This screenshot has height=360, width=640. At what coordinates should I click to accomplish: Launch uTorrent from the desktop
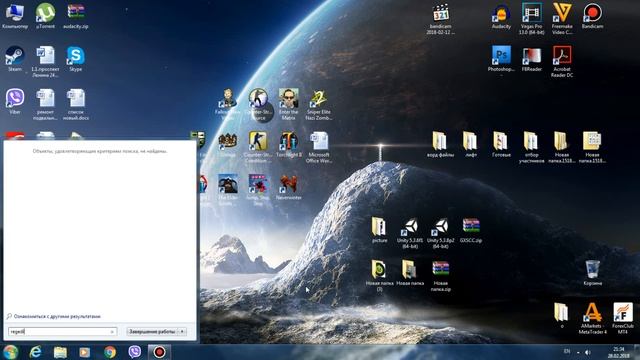tap(45, 16)
